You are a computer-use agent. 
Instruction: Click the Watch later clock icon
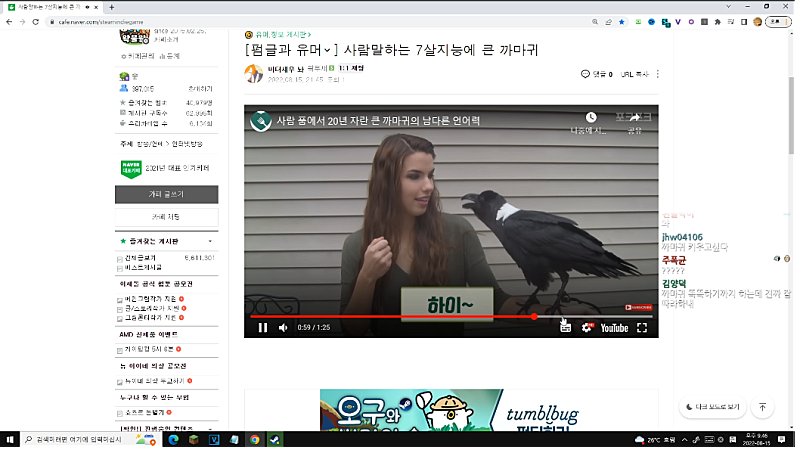591,117
